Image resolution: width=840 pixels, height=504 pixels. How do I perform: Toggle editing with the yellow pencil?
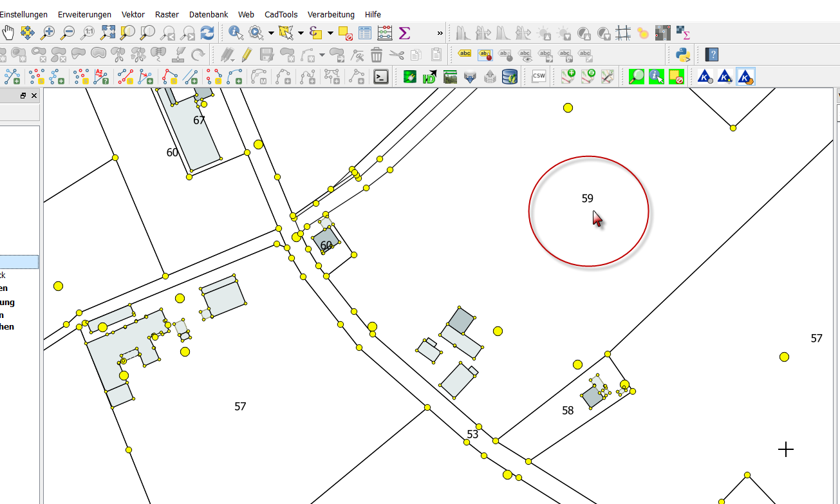tap(247, 54)
